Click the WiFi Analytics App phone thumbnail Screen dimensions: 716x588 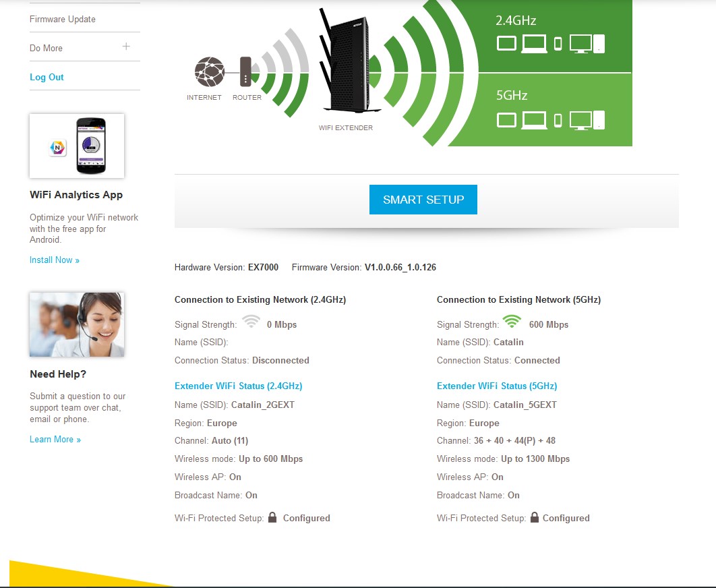point(77,146)
